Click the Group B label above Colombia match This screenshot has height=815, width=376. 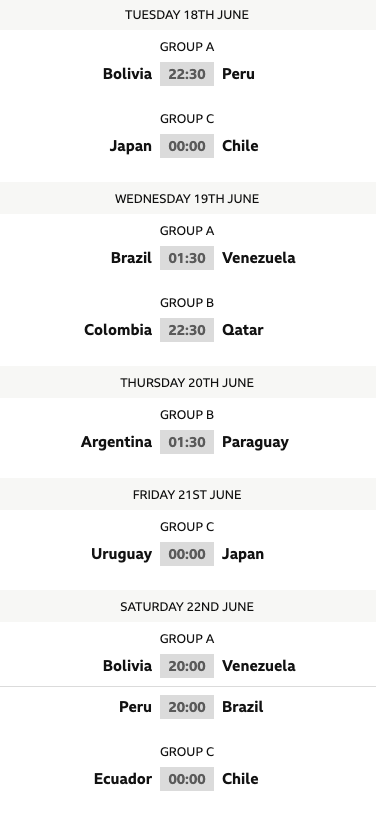[187, 303]
